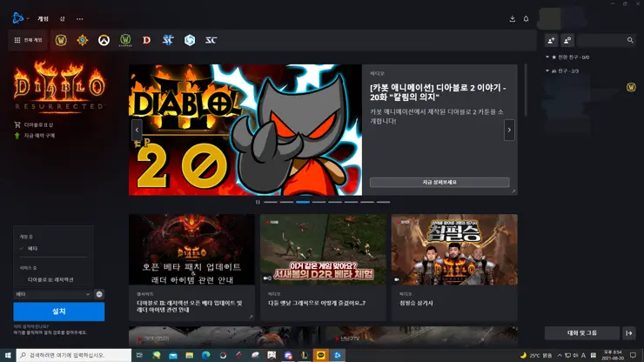Go to previous carousel slide
This screenshot has width=644, height=362.
pyautogui.click(x=137, y=130)
